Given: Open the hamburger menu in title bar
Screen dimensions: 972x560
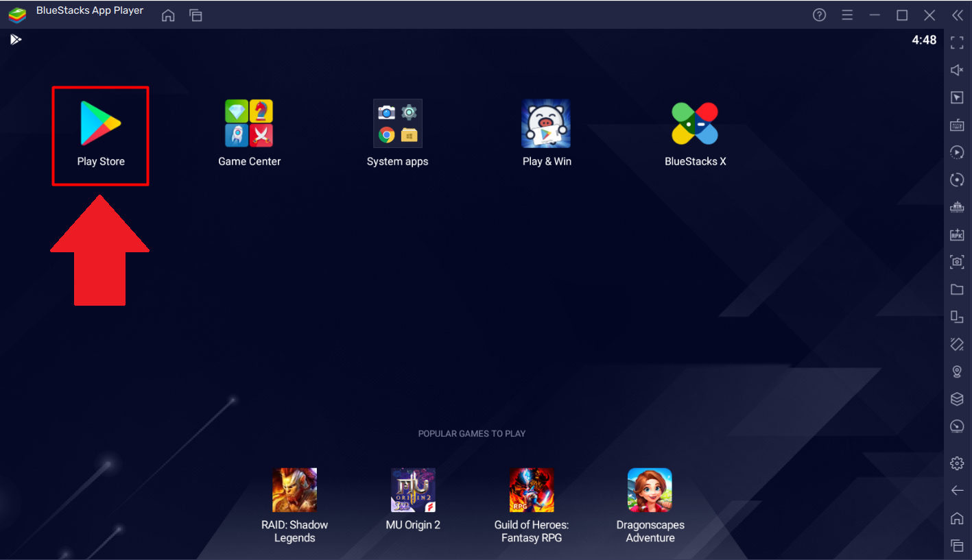Looking at the screenshot, I should click(847, 15).
